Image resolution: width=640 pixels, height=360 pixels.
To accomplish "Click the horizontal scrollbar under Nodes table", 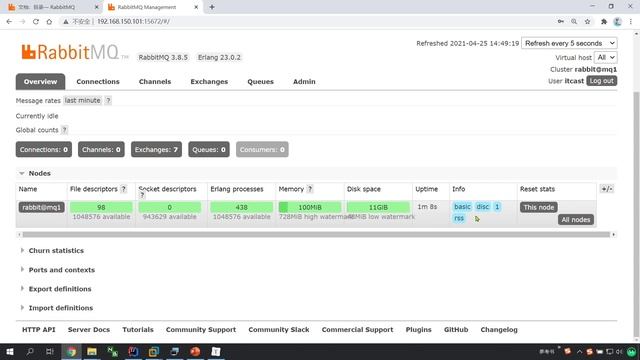I will 316,235.
